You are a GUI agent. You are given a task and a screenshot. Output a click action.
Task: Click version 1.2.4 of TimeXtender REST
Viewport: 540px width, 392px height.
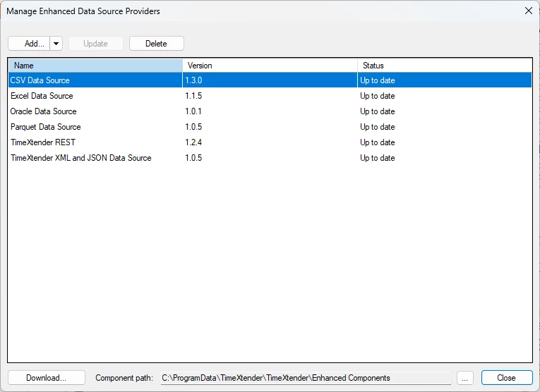click(193, 142)
